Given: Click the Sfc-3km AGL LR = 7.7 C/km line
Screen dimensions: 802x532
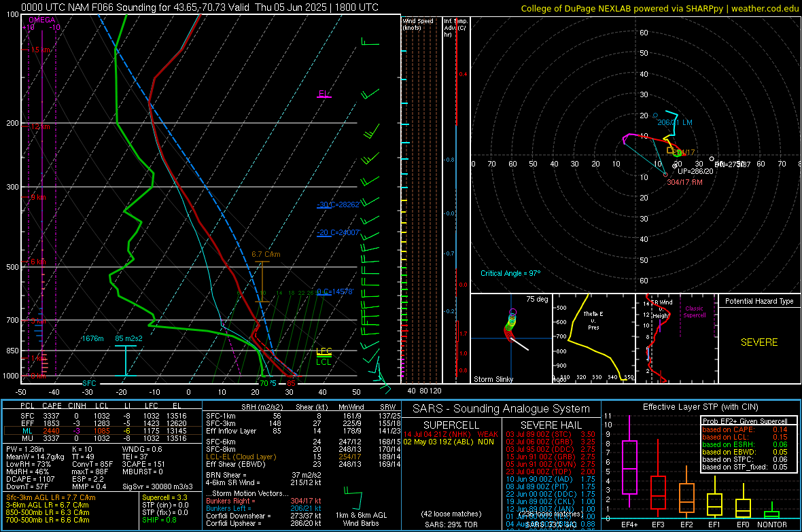Looking at the screenshot, I should (x=51, y=497).
